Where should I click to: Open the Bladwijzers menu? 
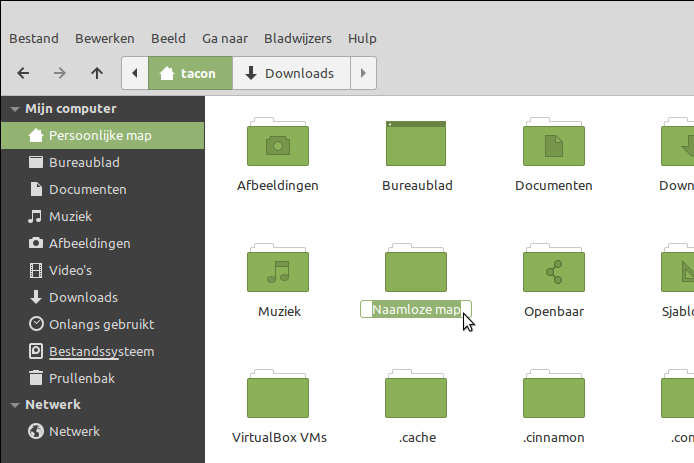(x=297, y=38)
